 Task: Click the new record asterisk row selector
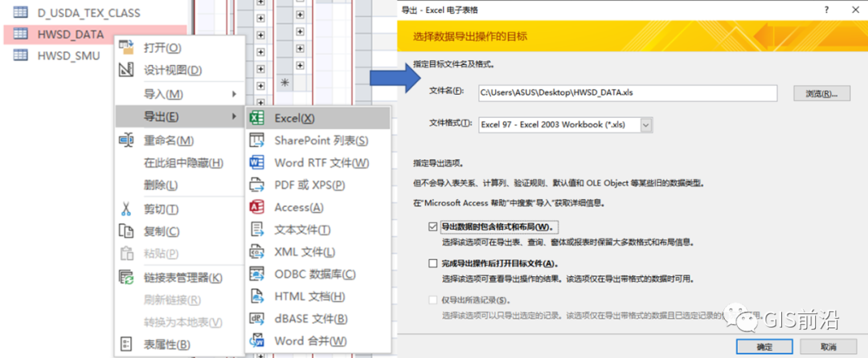(285, 83)
